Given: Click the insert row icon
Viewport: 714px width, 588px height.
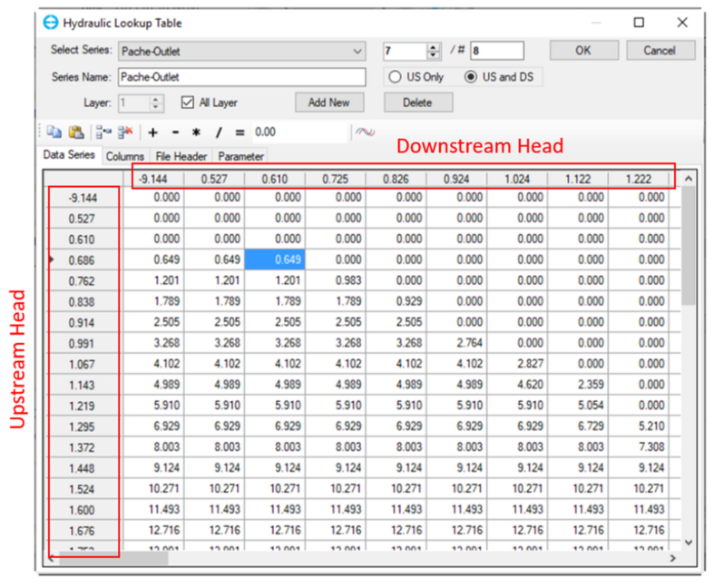Looking at the screenshot, I should (103, 132).
